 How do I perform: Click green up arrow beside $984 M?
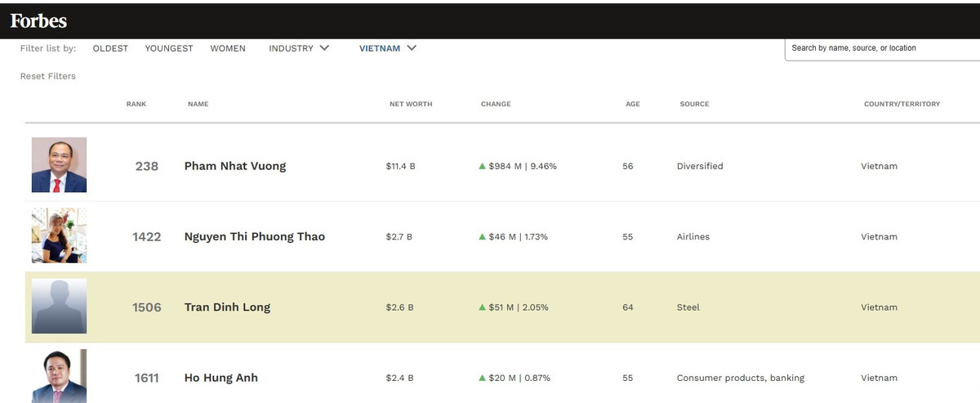482,166
